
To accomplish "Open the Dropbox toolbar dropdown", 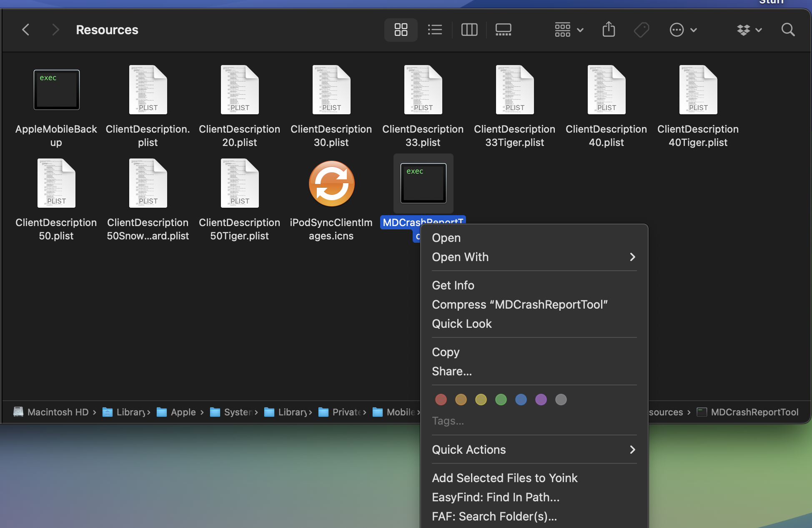I will click(x=749, y=30).
